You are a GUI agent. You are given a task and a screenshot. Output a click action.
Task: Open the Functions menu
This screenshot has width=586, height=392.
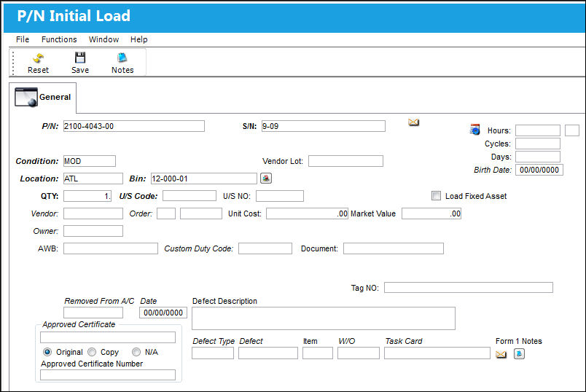click(59, 39)
